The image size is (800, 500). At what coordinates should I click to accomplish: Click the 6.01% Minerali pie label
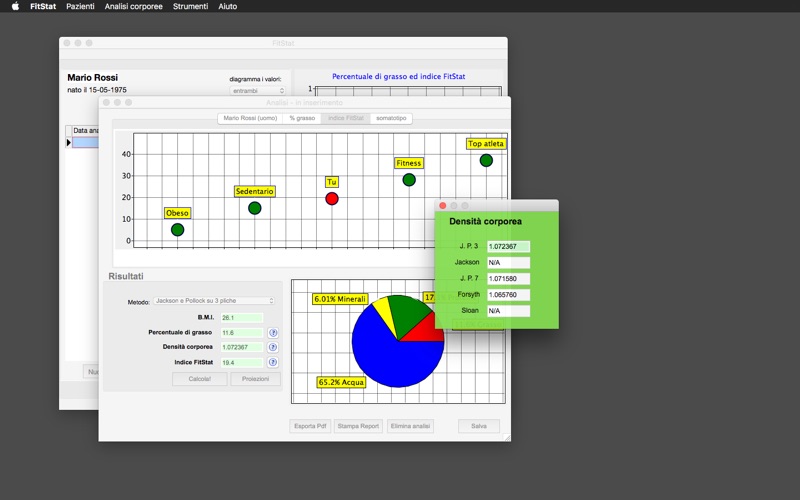coord(340,299)
